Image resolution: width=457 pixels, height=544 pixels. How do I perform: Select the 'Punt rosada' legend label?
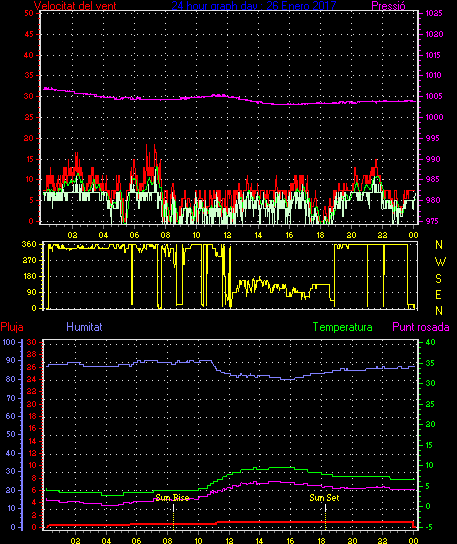421,327
